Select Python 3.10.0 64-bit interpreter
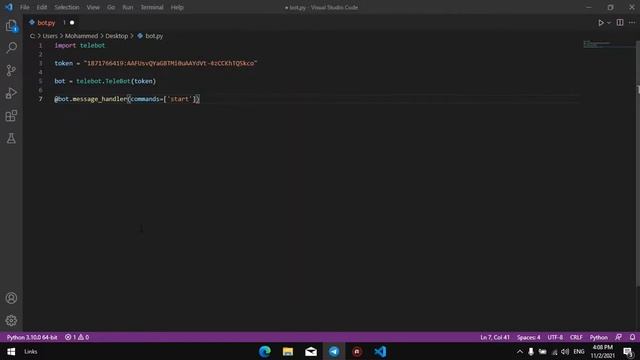 coord(32,337)
